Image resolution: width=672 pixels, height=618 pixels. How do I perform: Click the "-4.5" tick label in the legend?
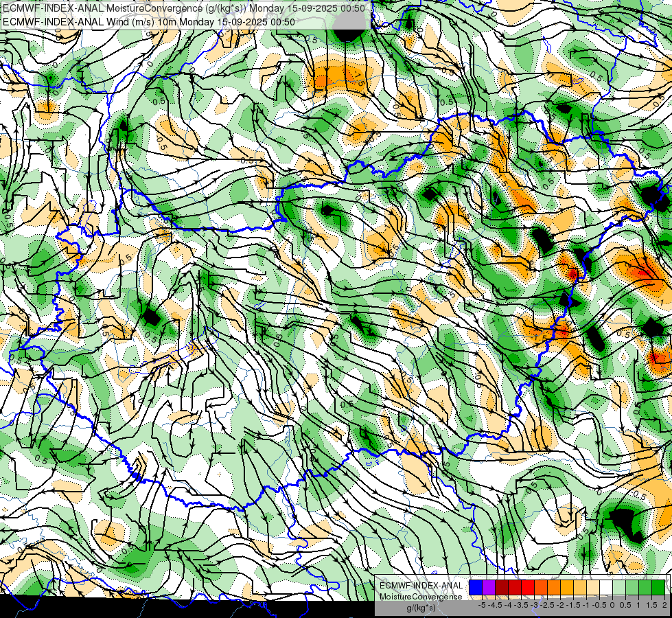[x=495, y=605]
